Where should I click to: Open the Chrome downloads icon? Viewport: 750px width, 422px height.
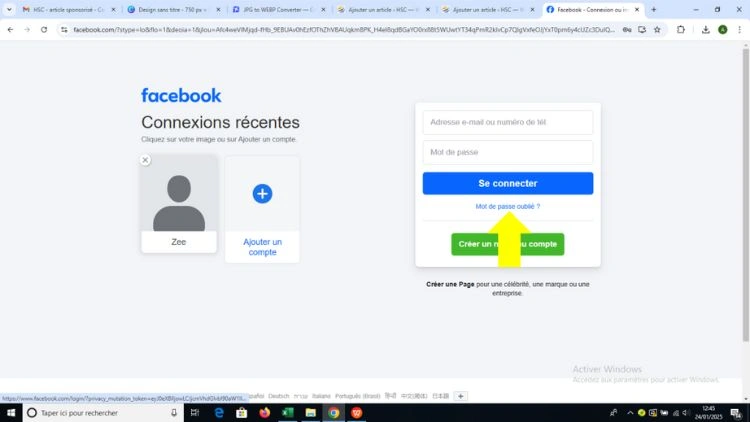click(x=706, y=30)
